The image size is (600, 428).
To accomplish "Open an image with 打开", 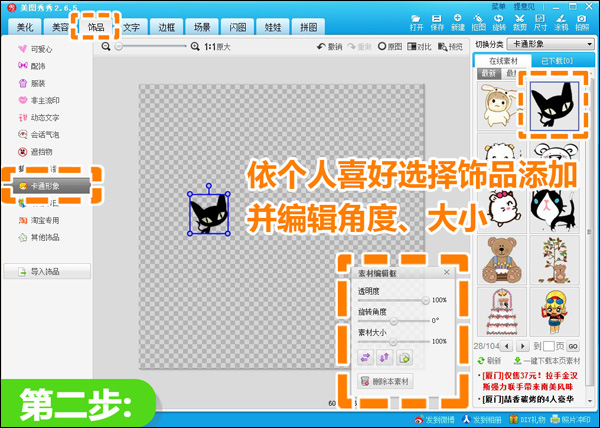I will coord(417,23).
